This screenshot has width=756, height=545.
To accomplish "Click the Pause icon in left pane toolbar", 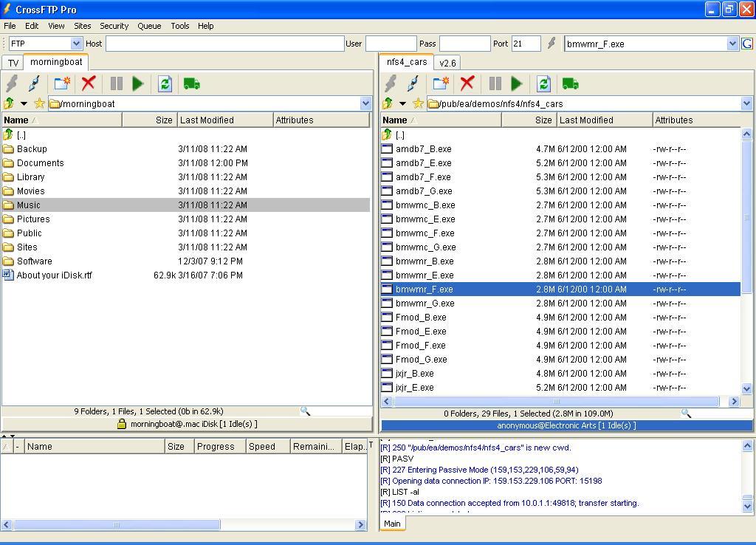I will click(x=116, y=83).
